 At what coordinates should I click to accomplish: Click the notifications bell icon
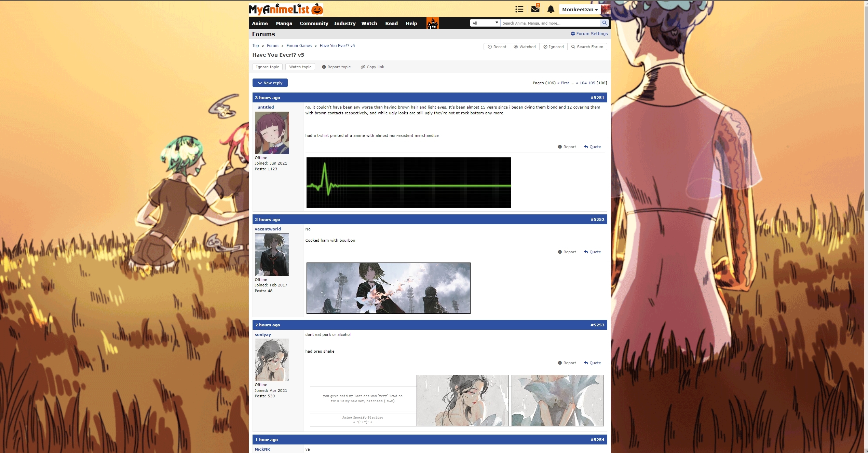coord(551,9)
